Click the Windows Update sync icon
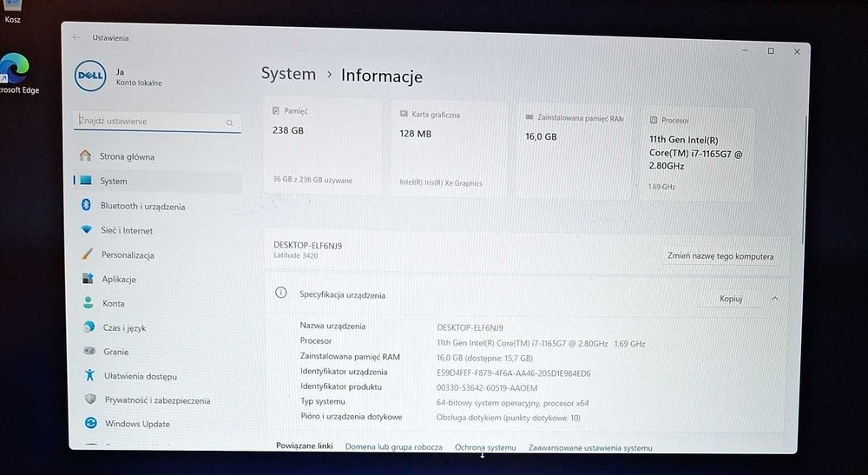The width and height of the screenshot is (868, 475). (x=91, y=423)
